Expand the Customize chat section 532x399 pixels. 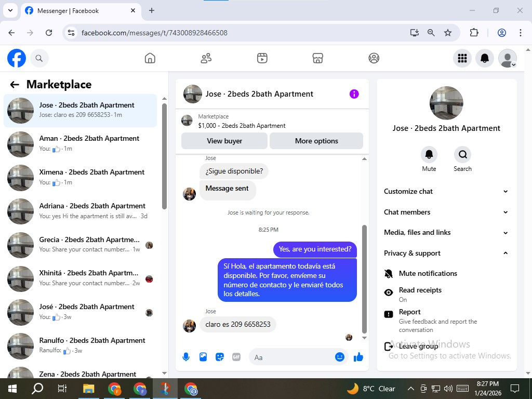coord(446,191)
